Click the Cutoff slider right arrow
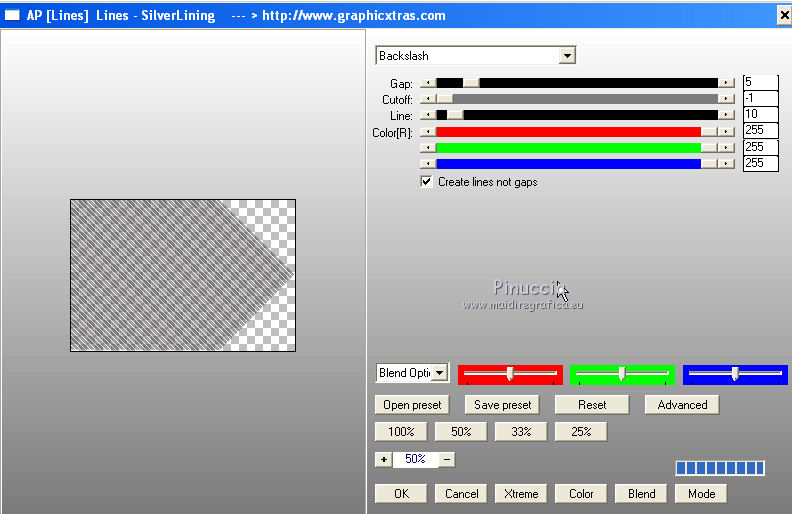This screenshot has height=514, width=792. click(x=726, y=99)
